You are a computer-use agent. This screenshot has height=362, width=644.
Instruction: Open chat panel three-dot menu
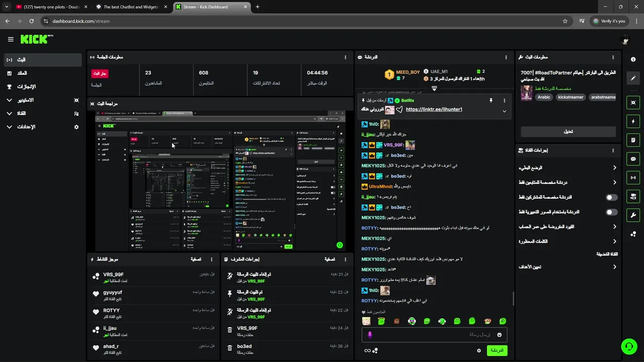point(506,57)
